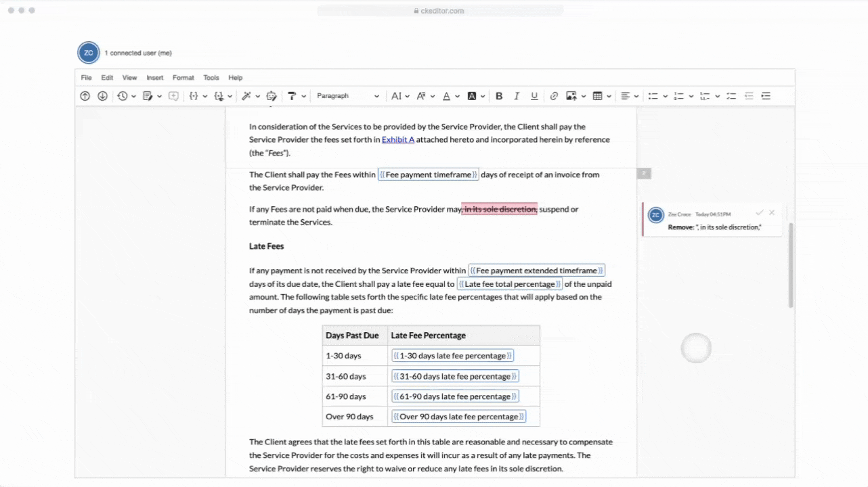Open the font size dropdown
Image resolution: width=868 pixels, height=487 pixels.
[400, 96]
